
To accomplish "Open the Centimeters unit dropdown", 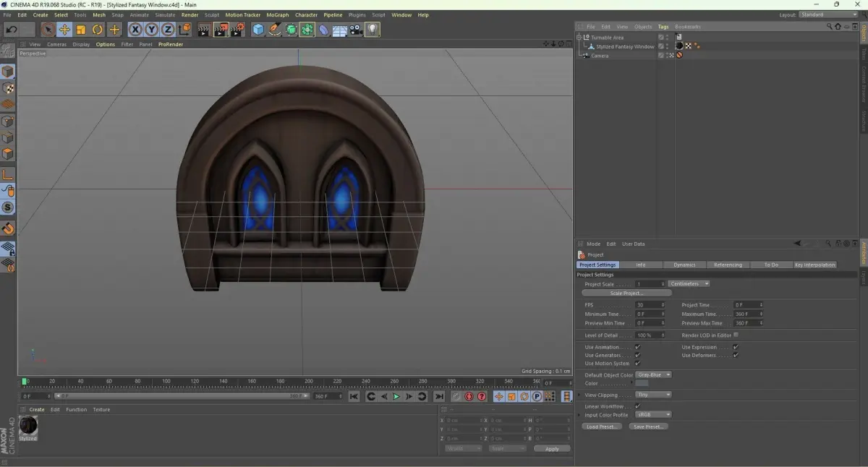I will click(689, 283).
